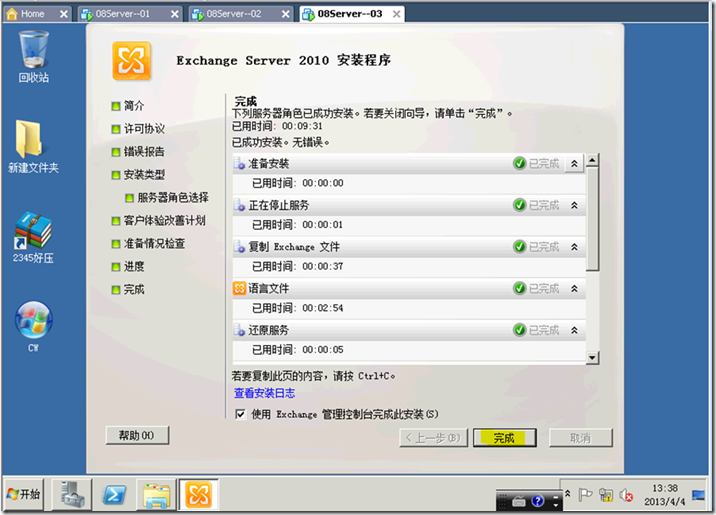Image resolution: width=716 pixels, height=515 pixels.
Task: Click the results list scrollbar thumb
Action: pos(592,219)
